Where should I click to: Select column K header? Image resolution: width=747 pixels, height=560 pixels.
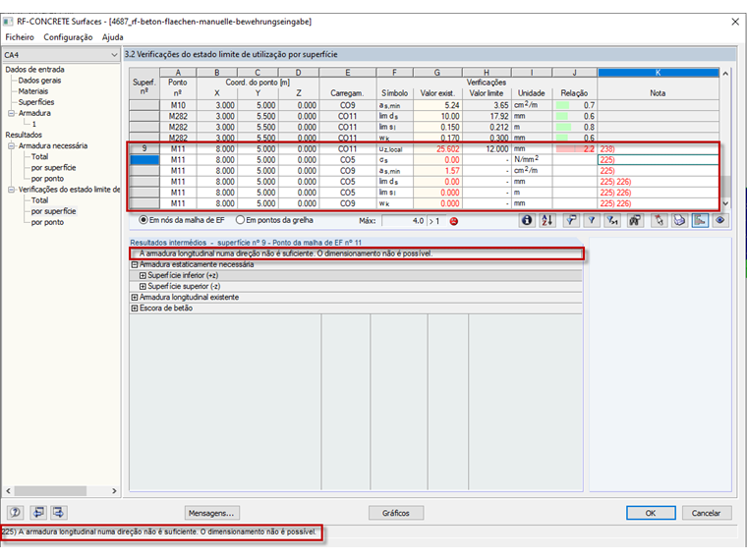point(658,73)
